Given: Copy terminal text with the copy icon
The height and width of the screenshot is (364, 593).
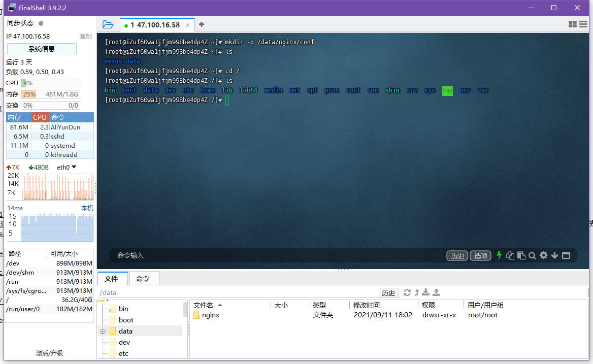Looking at the screenshot, I should [x=510, y=255].
